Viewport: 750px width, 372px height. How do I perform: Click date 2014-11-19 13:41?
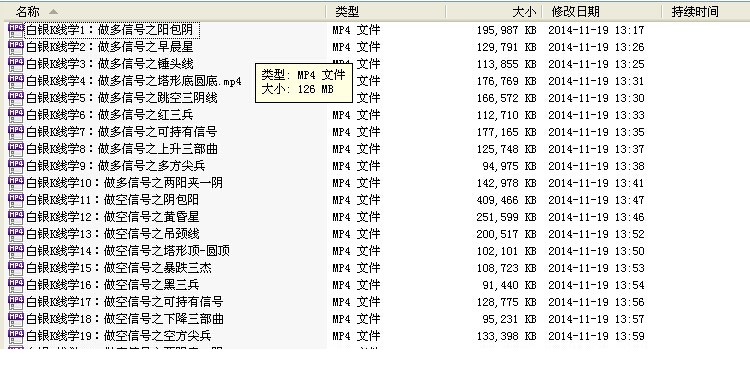596,183
